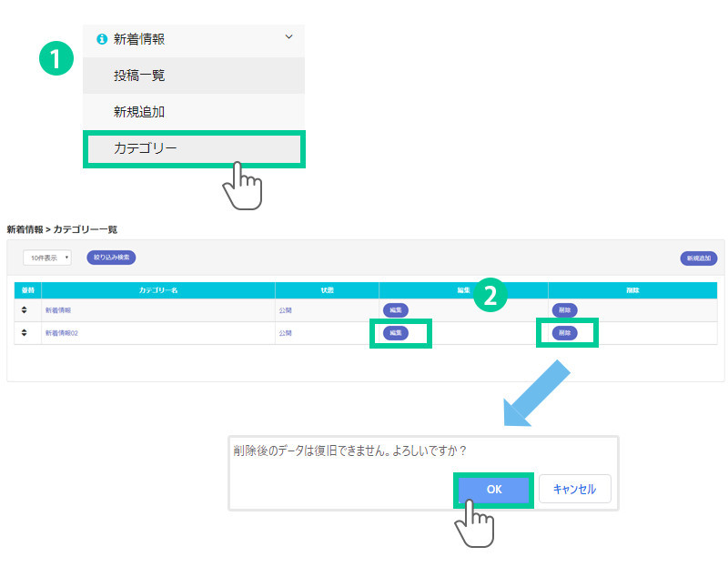Click the sort handle for 新着情報 row
728x567 pixels.
(27, 310)
